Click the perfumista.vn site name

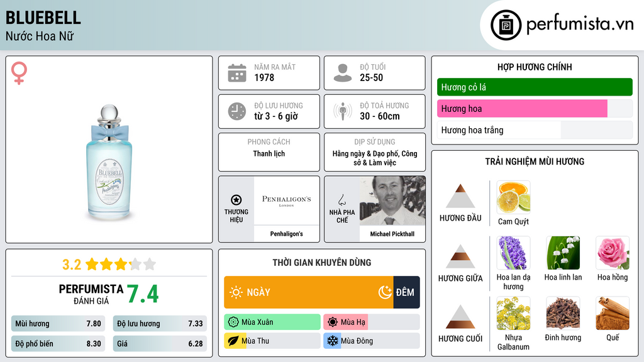pyautogui.click(x=580, y=25)
